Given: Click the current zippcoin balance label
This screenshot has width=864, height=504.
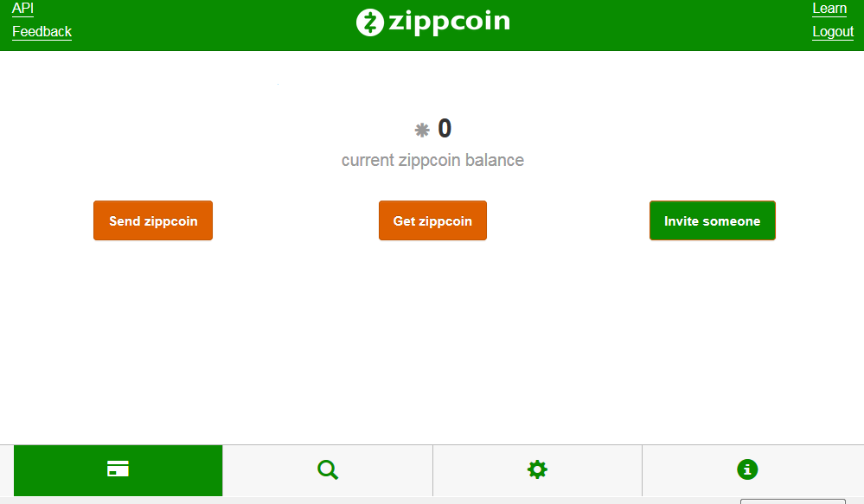Looking at the screenshot, I should point(432,160).
